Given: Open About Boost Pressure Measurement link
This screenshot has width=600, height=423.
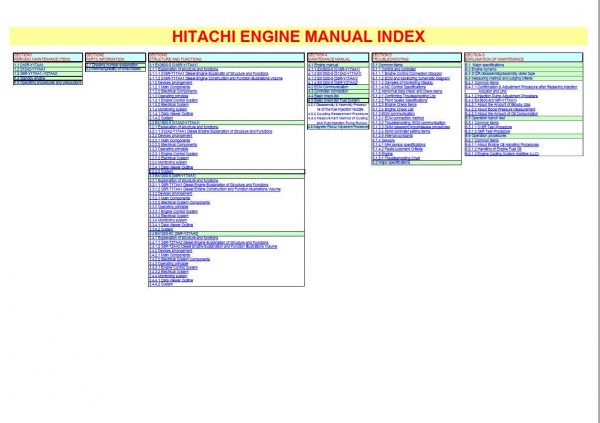Looking at the screenshot, I should [x=500, y=109].
